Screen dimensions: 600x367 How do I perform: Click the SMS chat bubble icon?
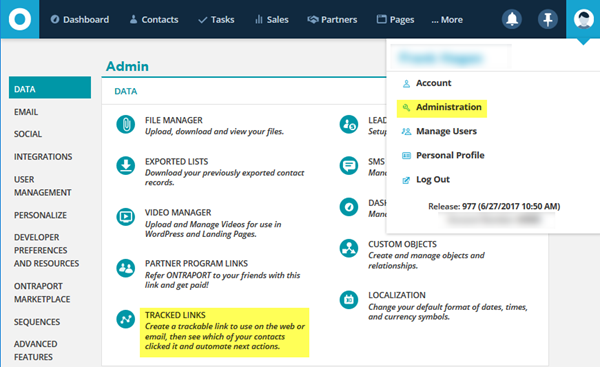click(349, 166)
